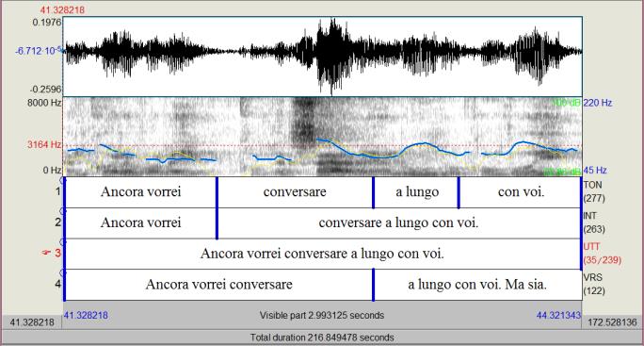The height and width of the screenshot is (346, 644).
Task: Select the 'Ancora vorrei conversare' interval in tier 4
Action: (x=219, y=285)
